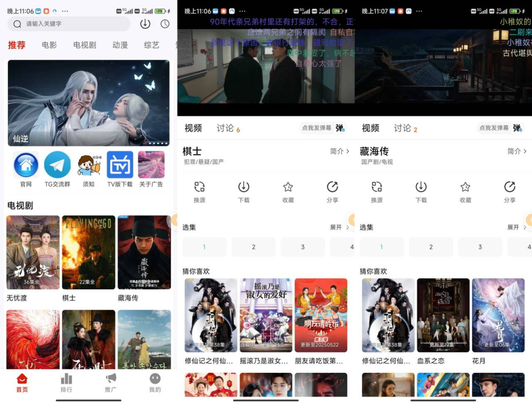Toggle the 弹 danmaku switch on 棋士 page

340,128
